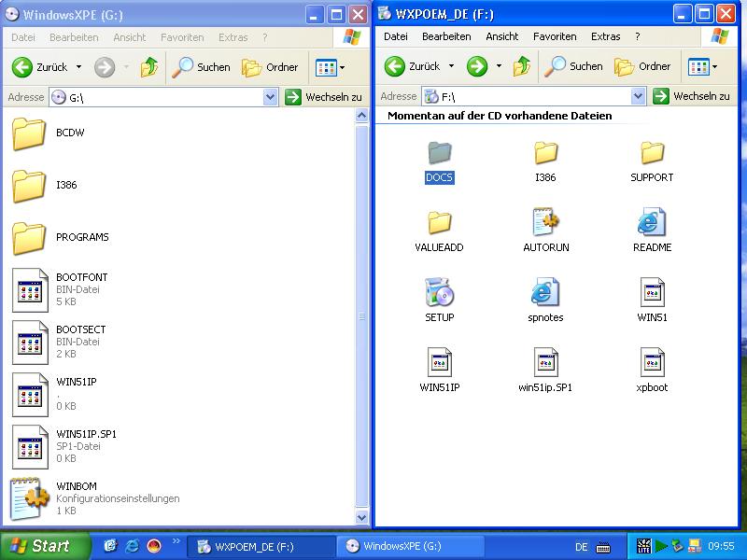747x560 pixels.
Task: Switch to WindowsXPE (G:) taskbar button
Action: point(411,546)
